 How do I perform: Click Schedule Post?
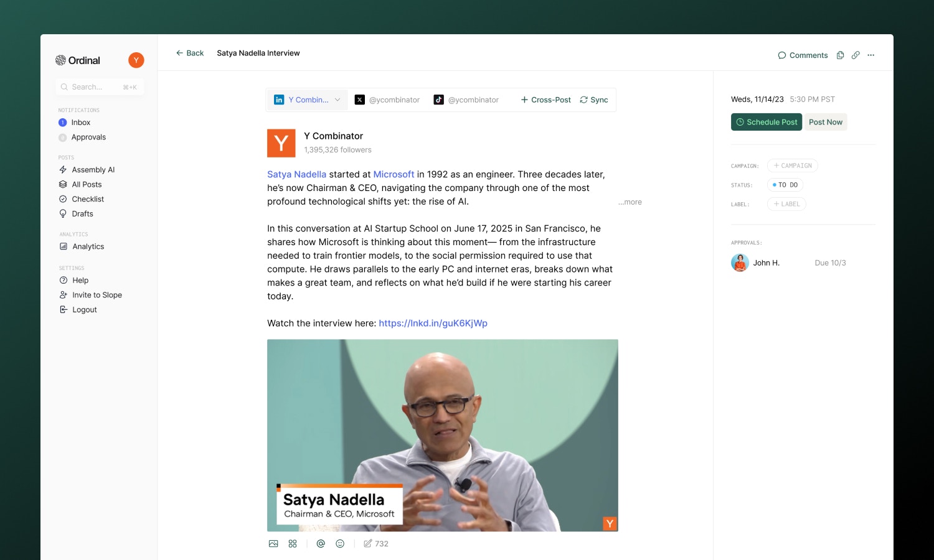pos(767,123)
